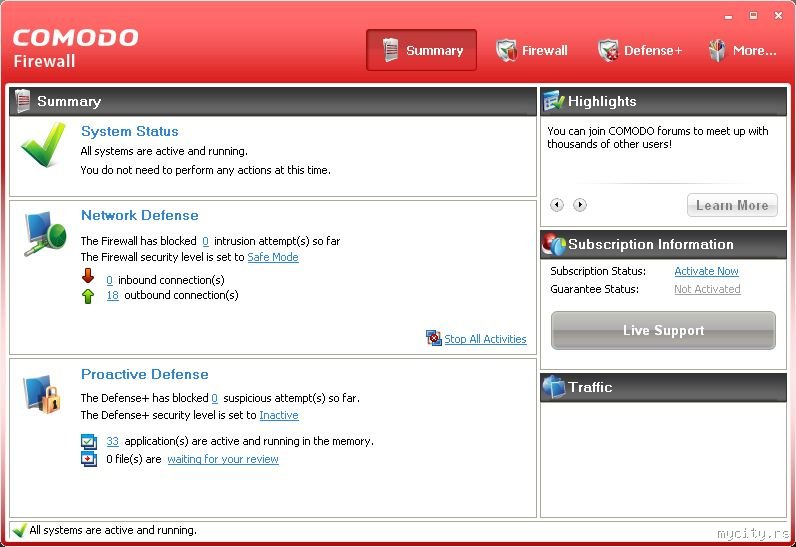Click the Network Defense computer icon
Image resolution: width=796 pixels, height=547 pixels.
[x=45, y=232]
